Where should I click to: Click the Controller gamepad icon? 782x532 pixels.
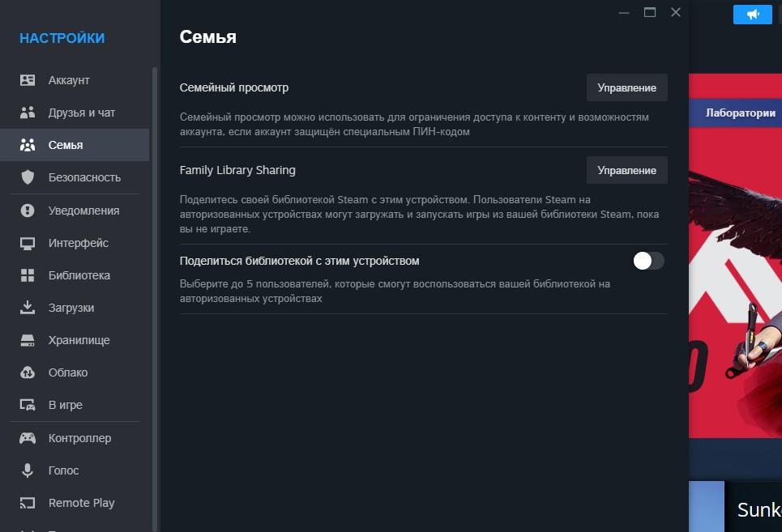28,438
